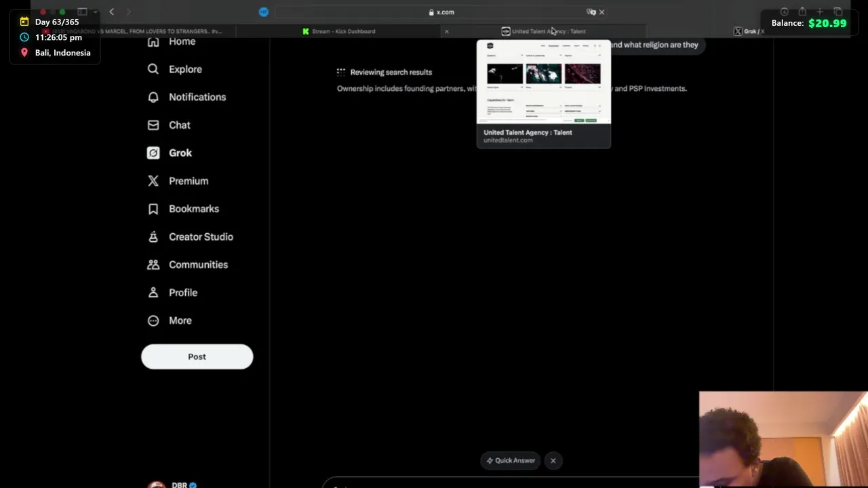868x488 pixels.
Task: Select the Grok logo icon in sidebar
Action: [153, 153]
